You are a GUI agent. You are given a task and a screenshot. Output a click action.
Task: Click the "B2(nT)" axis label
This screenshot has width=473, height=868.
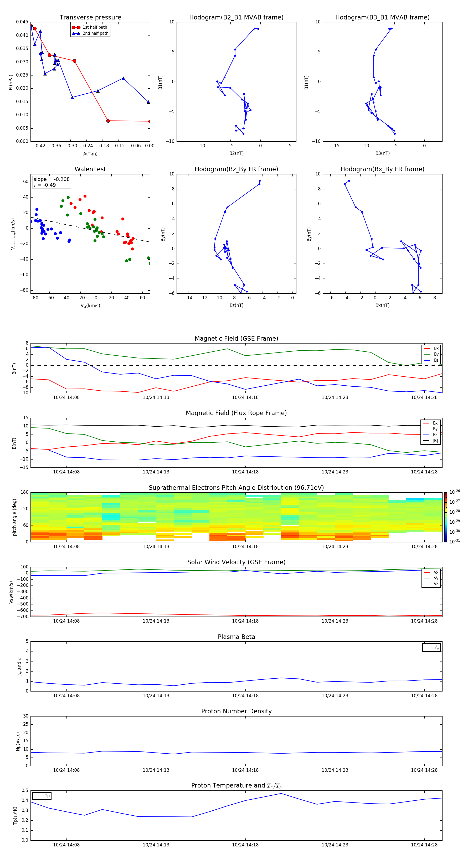tap(236, 153)
